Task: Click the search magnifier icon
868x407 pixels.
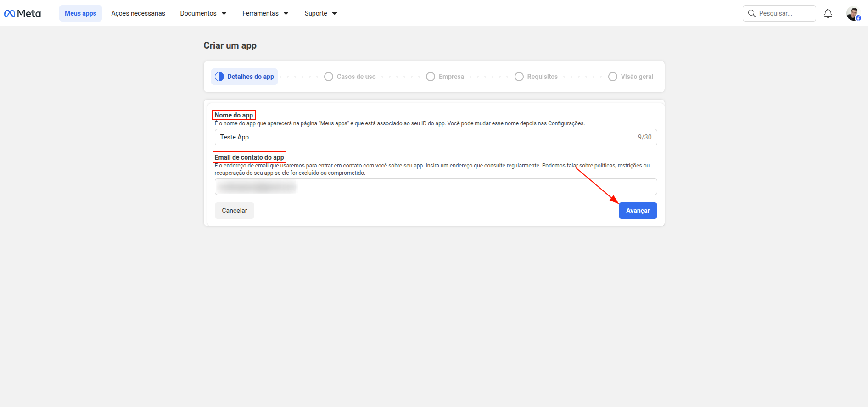Action: pyautogui.click(x=751, y=13)
